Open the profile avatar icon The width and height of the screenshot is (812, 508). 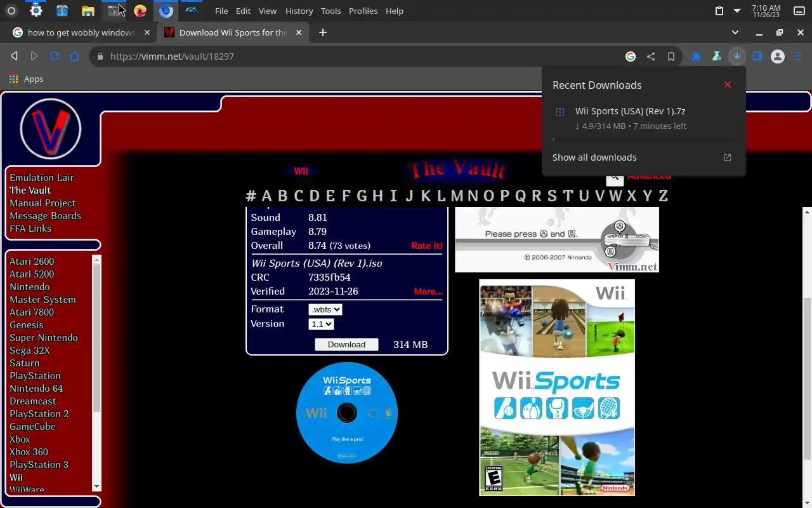click(778, 57)
